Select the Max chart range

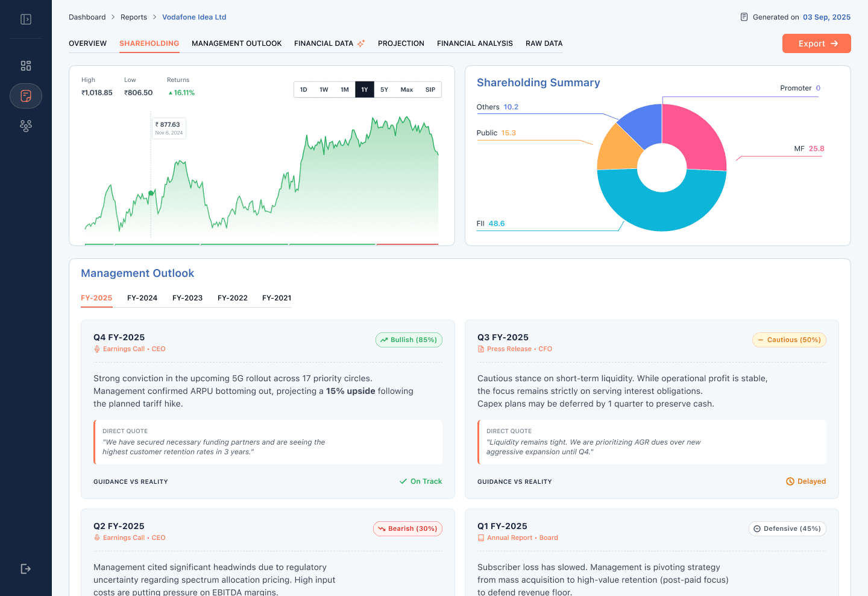pyautogui.click(x=407, y=90)
